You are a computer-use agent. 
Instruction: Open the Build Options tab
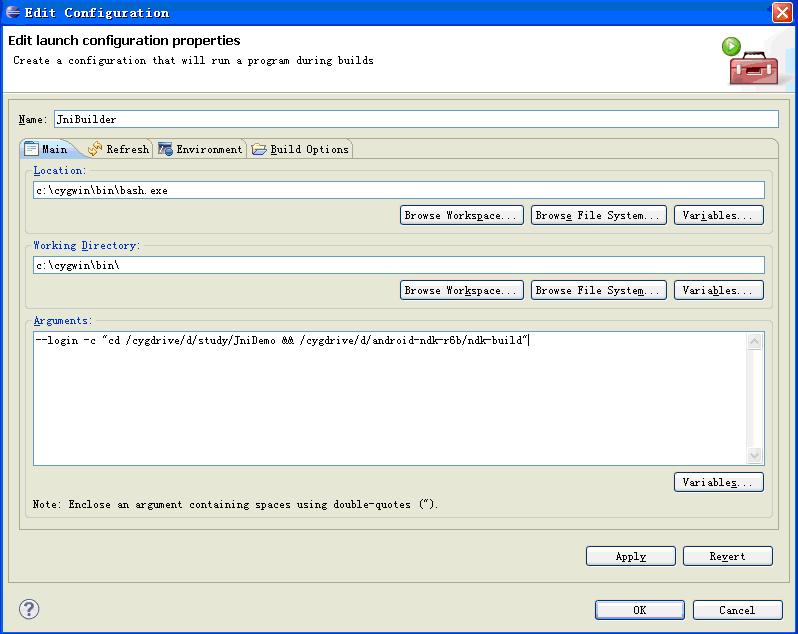point(300,149)
